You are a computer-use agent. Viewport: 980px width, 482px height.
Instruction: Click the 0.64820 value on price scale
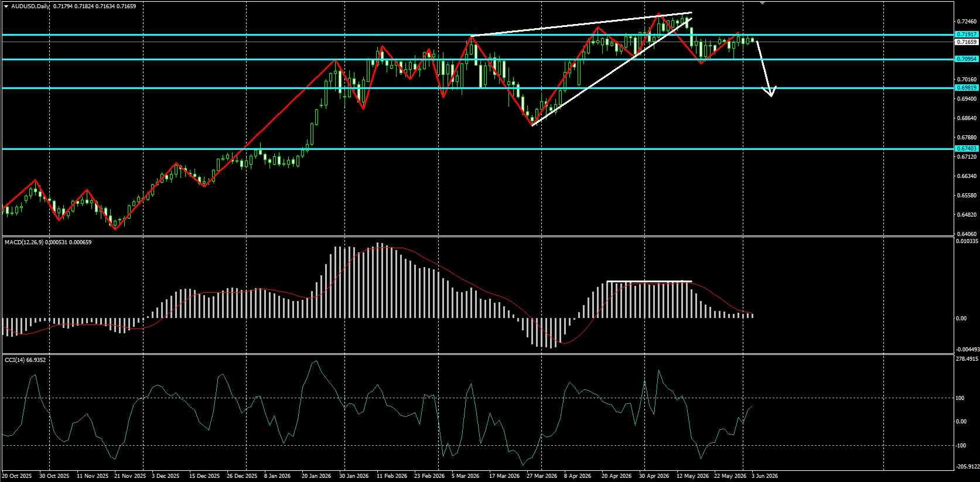click(967, 215)
